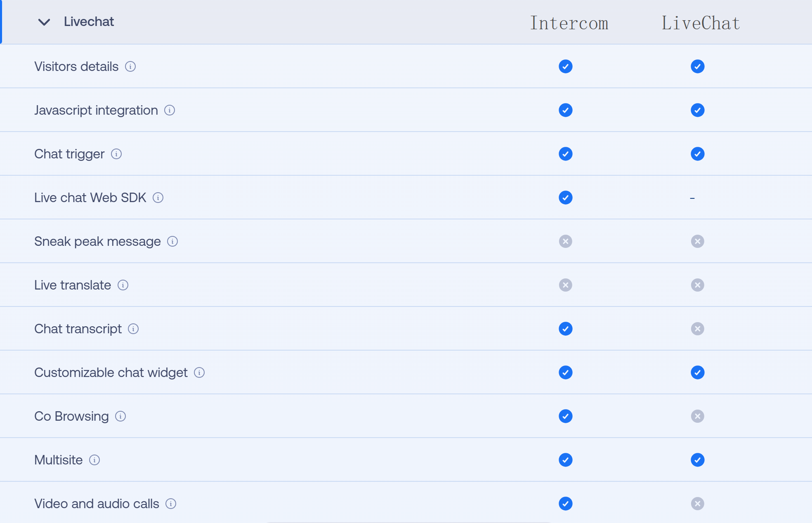The height and width of the screenshot is (523, 812).
Task: Select the Live translate feature label
Action: pyautogui.click(x=73, y=285)
